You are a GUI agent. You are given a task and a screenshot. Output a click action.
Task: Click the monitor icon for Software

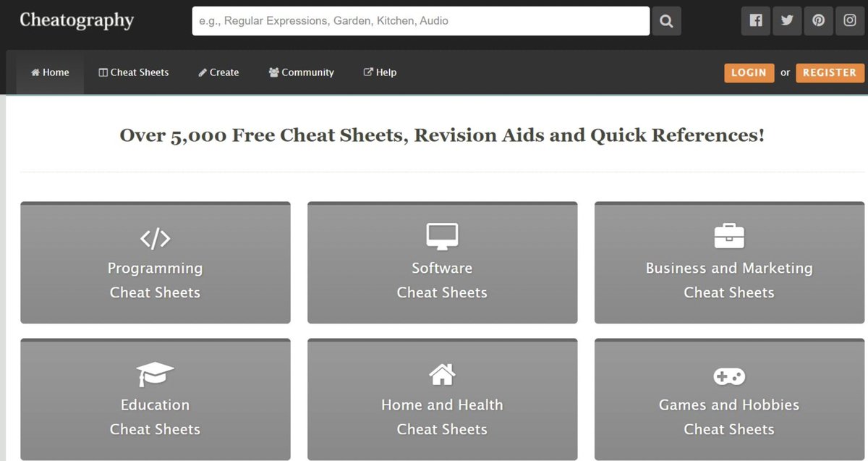coord(442,237)
